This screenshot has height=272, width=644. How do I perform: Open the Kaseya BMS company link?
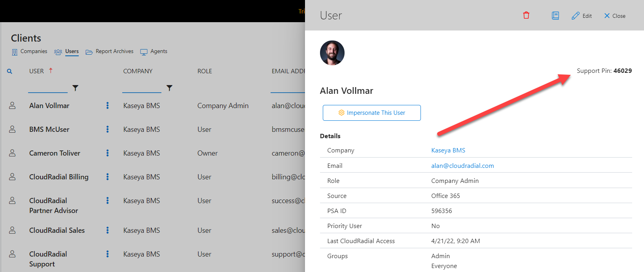pyautogui.click(x=448, y=150)
